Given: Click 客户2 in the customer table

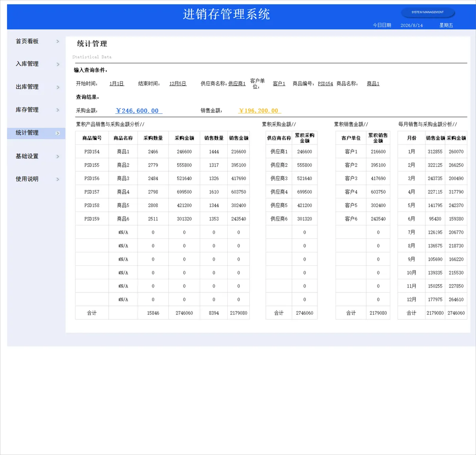Looking at the screenshot, I should [351, 165].
